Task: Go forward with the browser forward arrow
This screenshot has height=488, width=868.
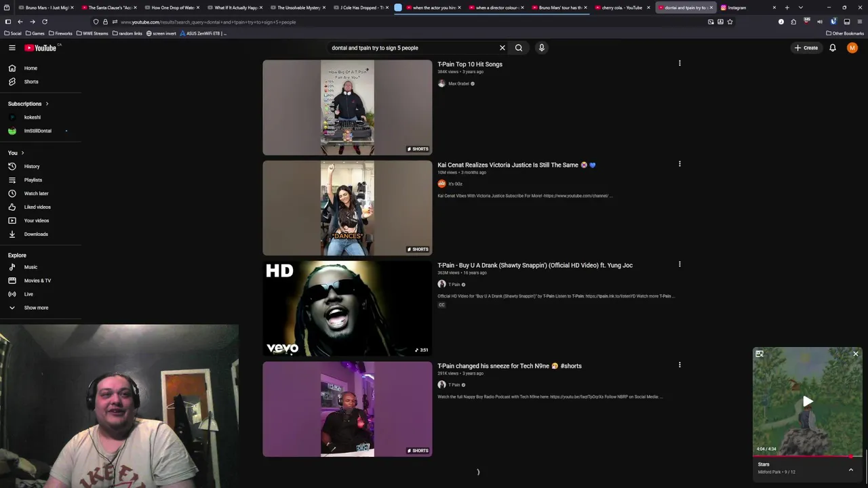Action: pyautogui.click(x=32, y=22)
